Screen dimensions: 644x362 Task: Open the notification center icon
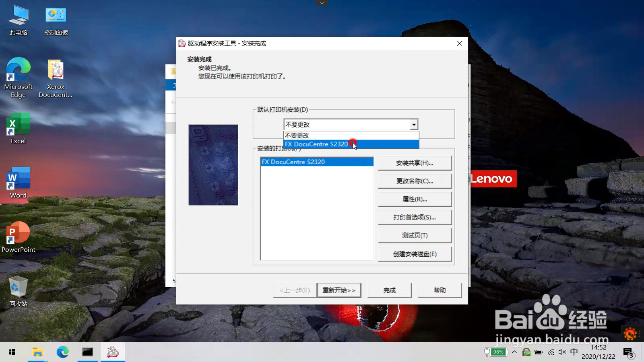coord(629,353)
